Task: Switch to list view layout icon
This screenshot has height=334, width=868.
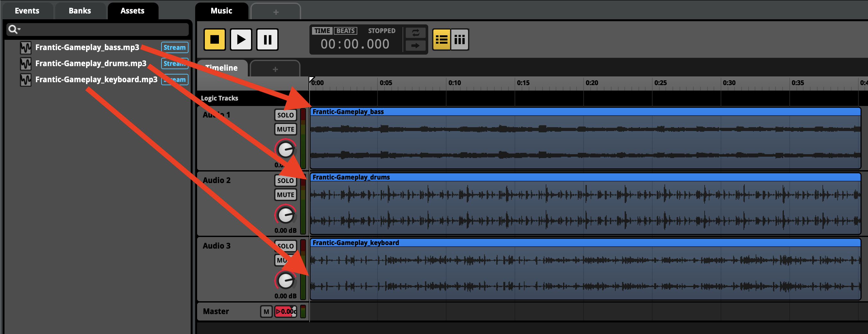Action: click(x=441, y=40)
